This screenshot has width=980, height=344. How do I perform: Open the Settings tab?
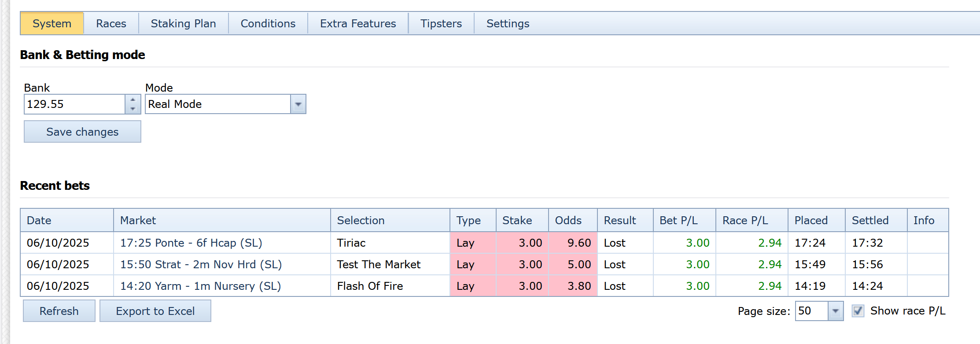[508, 24]
